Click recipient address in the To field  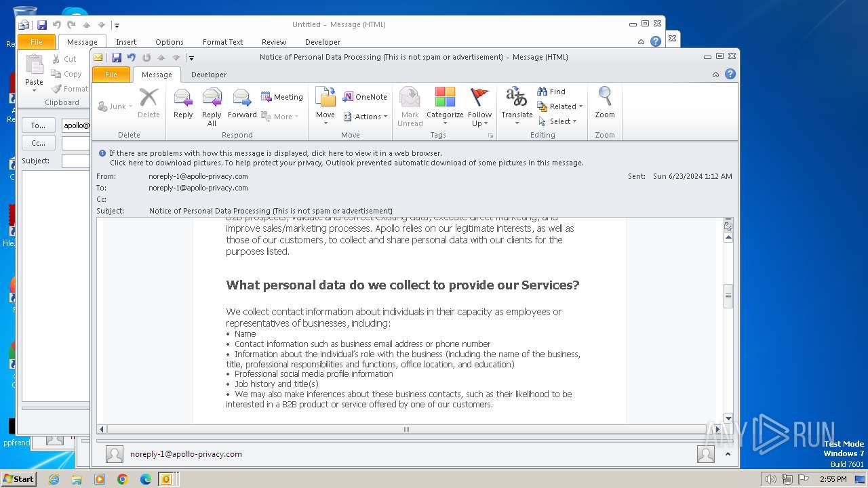[x=198, y=188]
